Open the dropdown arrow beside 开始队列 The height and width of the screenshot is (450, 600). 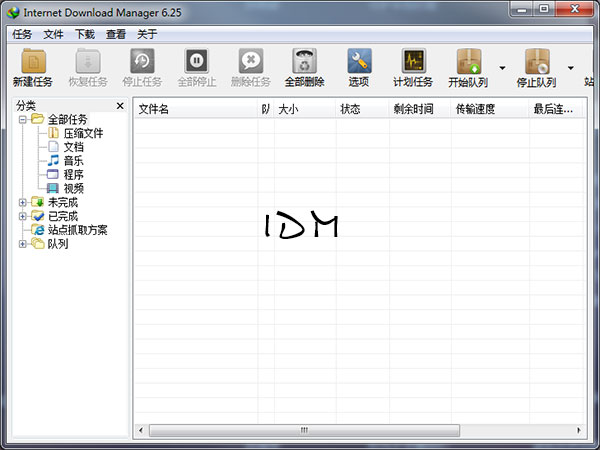tap(502, 68)
